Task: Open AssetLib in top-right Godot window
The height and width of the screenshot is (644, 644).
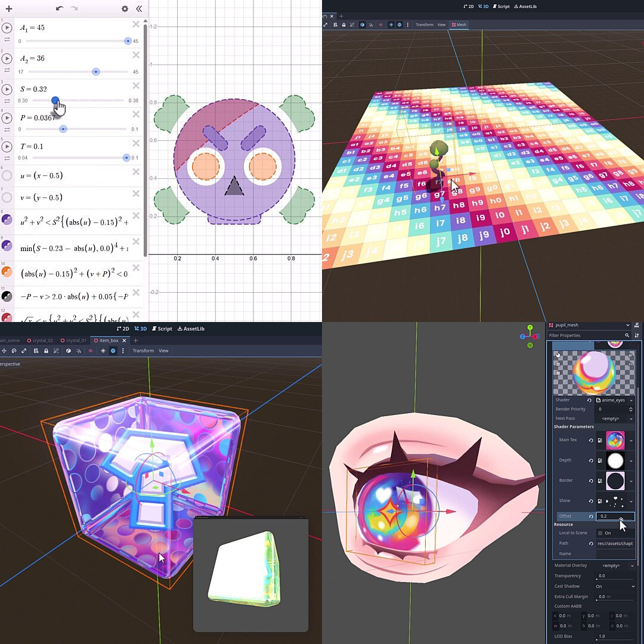Action: [525, 7]
